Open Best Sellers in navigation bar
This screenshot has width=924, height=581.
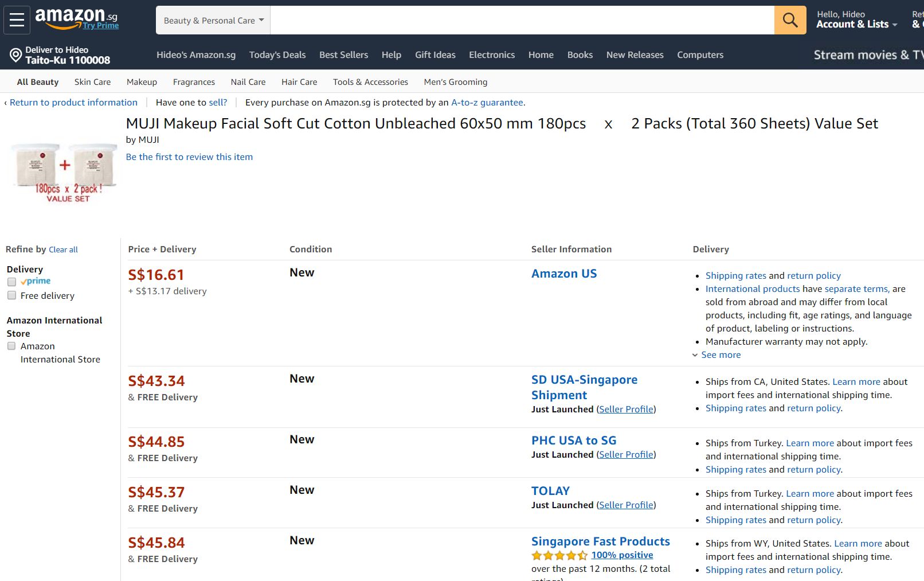point(343,55)
